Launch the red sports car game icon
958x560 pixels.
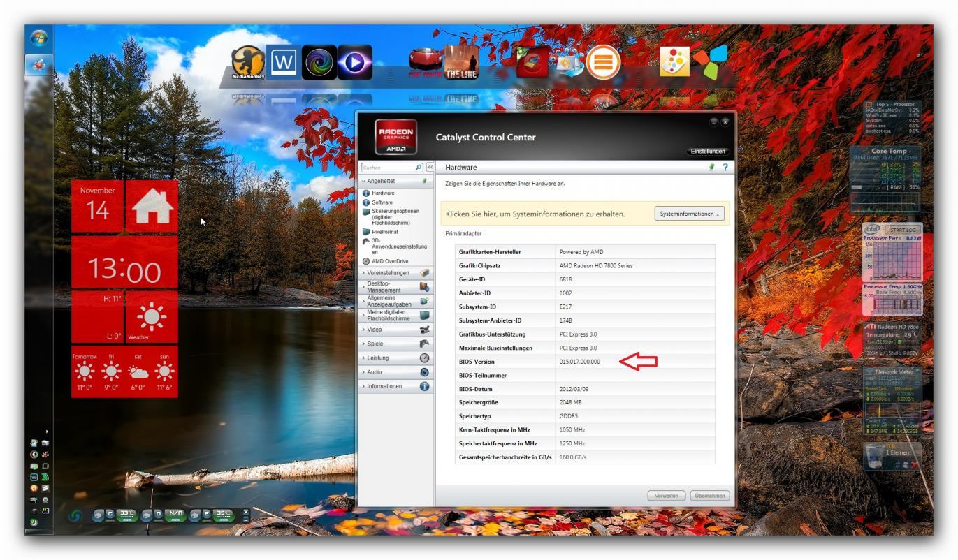(427, 62)
